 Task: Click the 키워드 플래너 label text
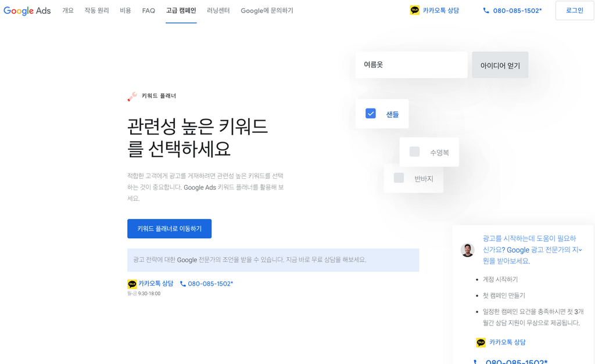159,96
